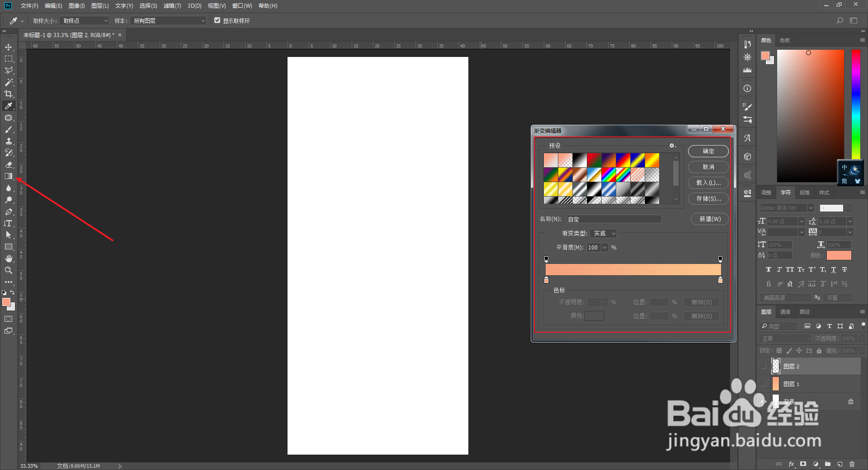Screen dimensions: 868x470
Task: Show 图层 1 layer visibility
Action: click(x=764, y=384)
